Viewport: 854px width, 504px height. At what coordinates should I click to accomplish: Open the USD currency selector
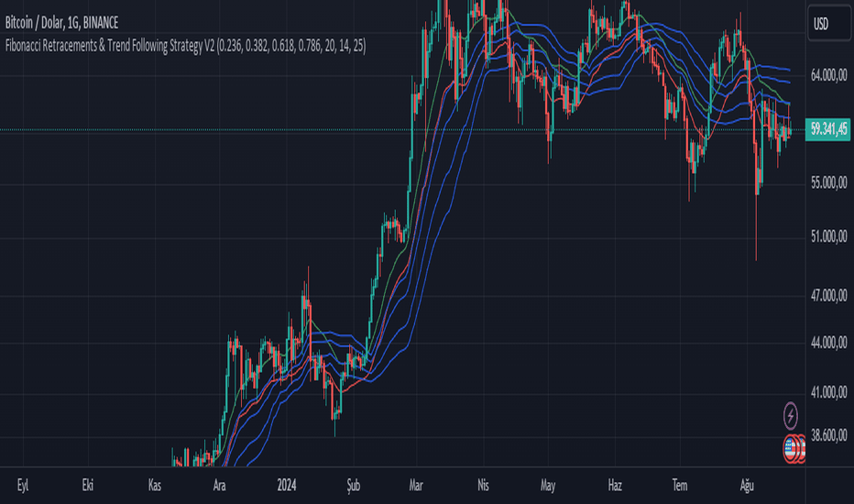click(x=829, y=24)
